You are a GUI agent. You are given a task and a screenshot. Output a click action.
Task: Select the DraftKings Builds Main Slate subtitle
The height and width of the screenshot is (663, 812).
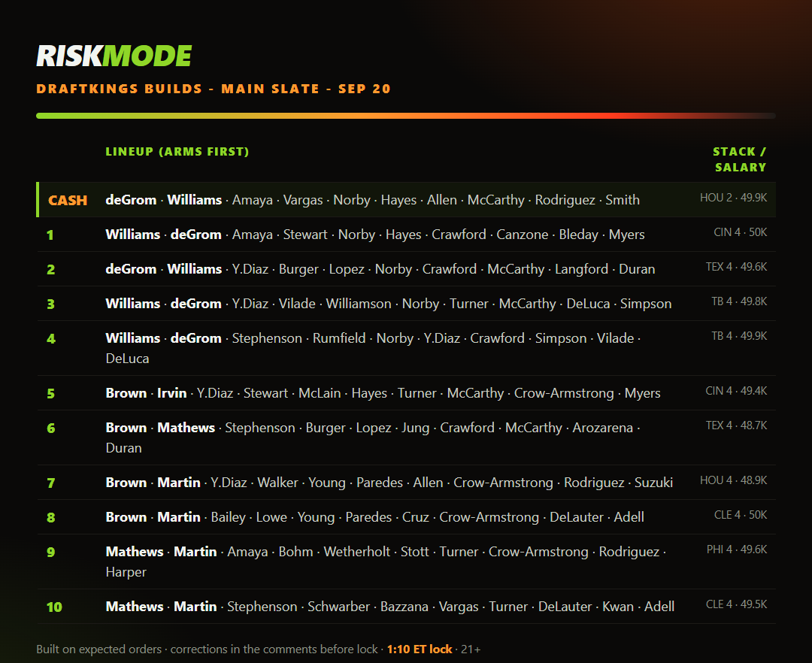[x=214, y=89]
